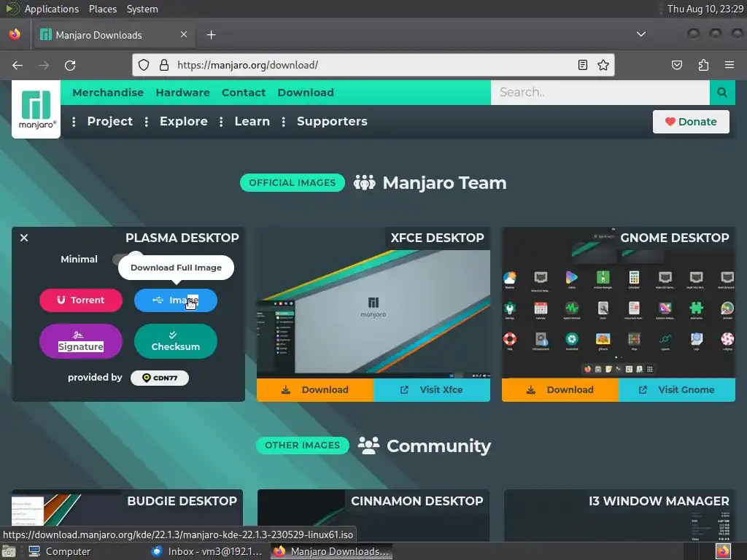747x560 pixels.
Task: Open the Visit Gnome link
Action: coord(677,390)
